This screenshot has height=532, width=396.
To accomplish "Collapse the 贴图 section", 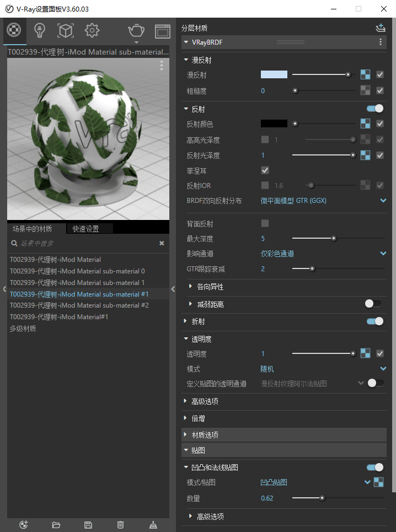I will point(186,450).
